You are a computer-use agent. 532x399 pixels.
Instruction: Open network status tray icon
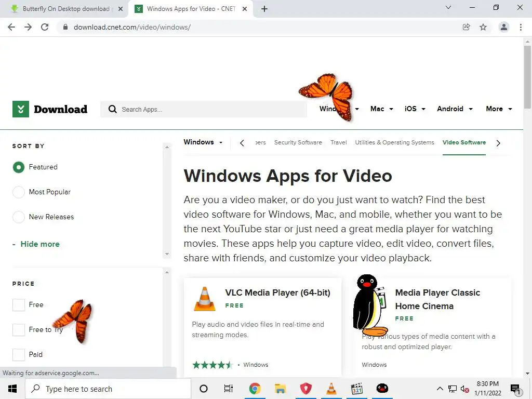(x=453, y=389)
